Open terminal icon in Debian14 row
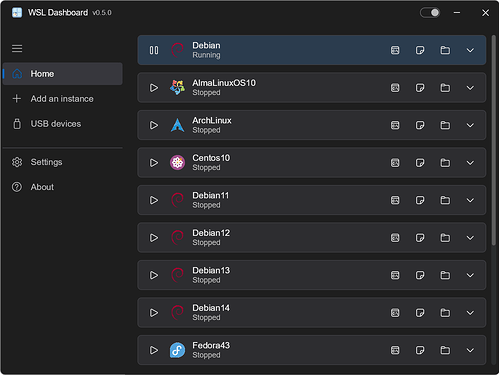 (x=395, y=313)
